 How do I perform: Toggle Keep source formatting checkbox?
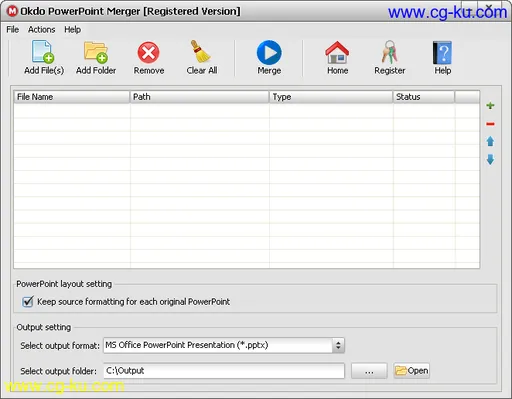(28, 302)
